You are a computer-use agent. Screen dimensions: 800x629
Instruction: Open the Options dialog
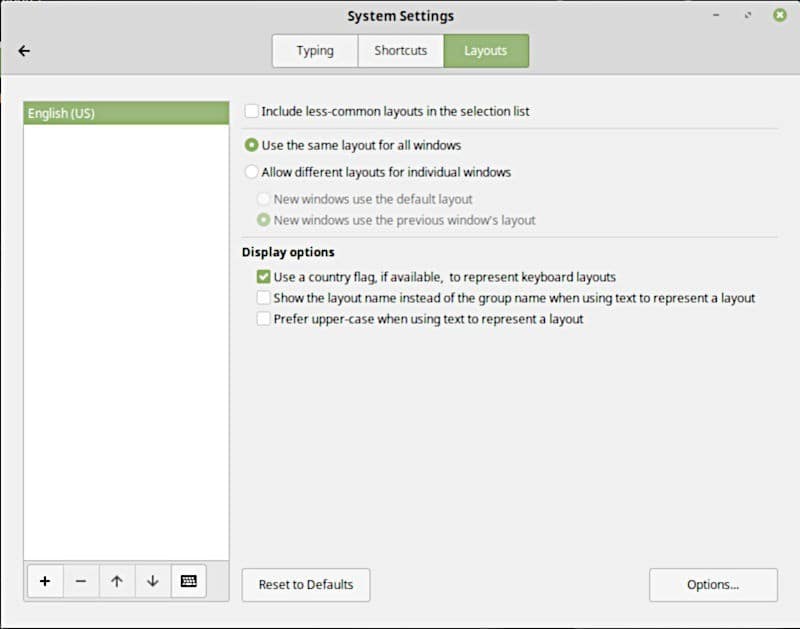712,584
